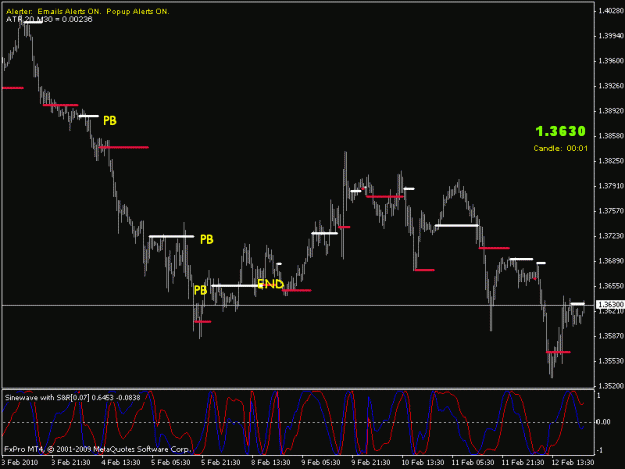Screen dimensions: 625x469
Task: Select the "11 Feb 05:30" time axis label
Action: [473, 463]
